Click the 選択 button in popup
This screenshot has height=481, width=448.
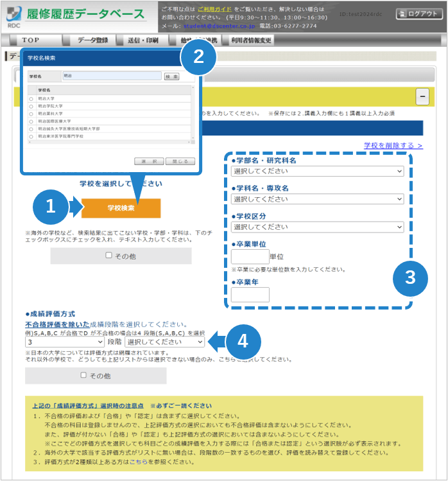(x=149, y=161)
